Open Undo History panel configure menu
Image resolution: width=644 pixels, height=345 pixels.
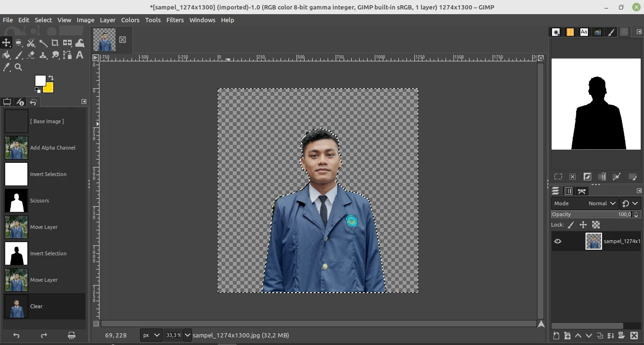pyautogui.click(x=84, y=101)
